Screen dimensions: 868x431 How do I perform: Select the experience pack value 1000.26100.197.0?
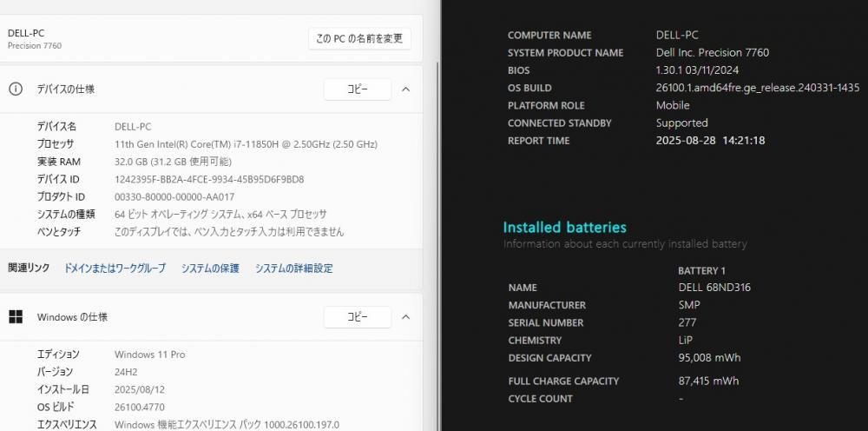click(x=227, y=425)
